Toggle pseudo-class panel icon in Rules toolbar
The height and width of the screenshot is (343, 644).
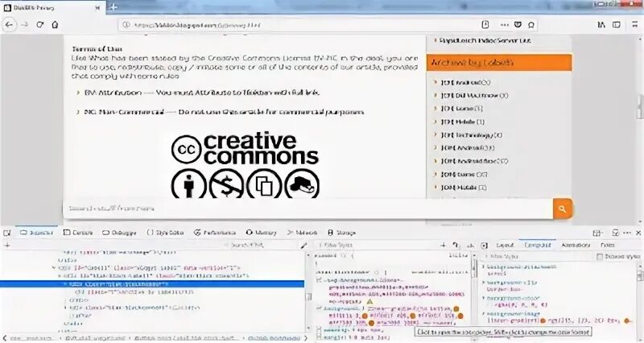click(x=456, y=246)
